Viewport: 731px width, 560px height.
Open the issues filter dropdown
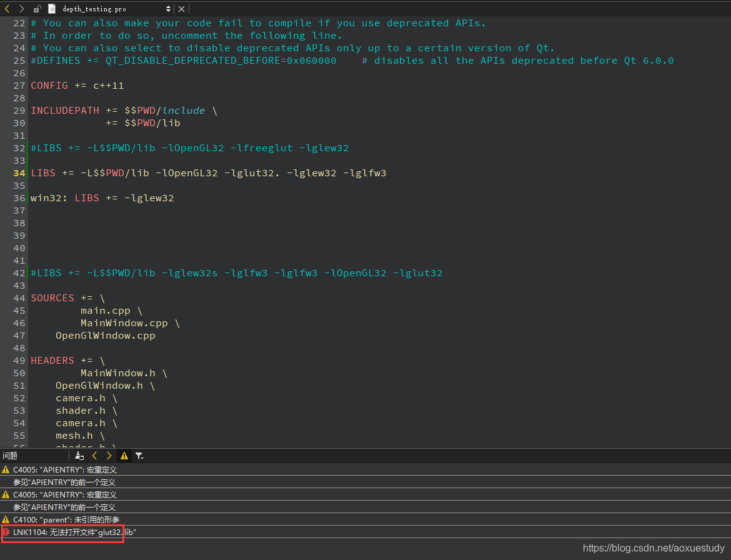pyautogui.click(x=140, y=456)
